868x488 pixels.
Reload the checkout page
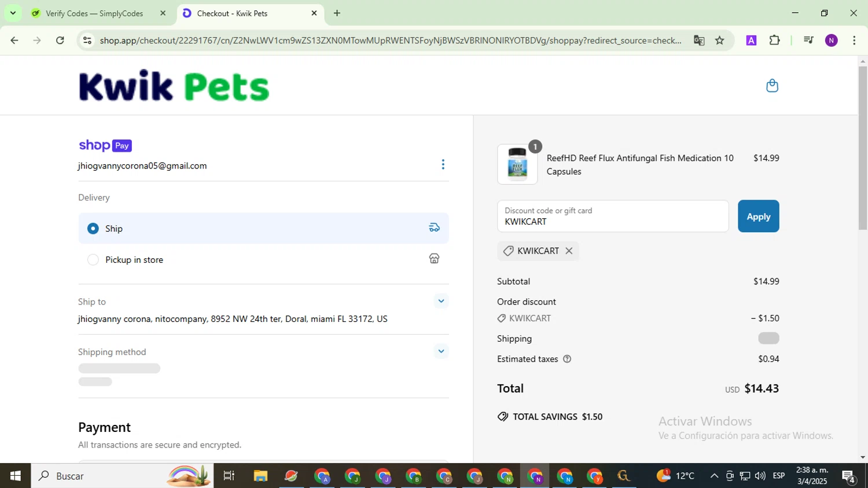click(x=60, y=41)
